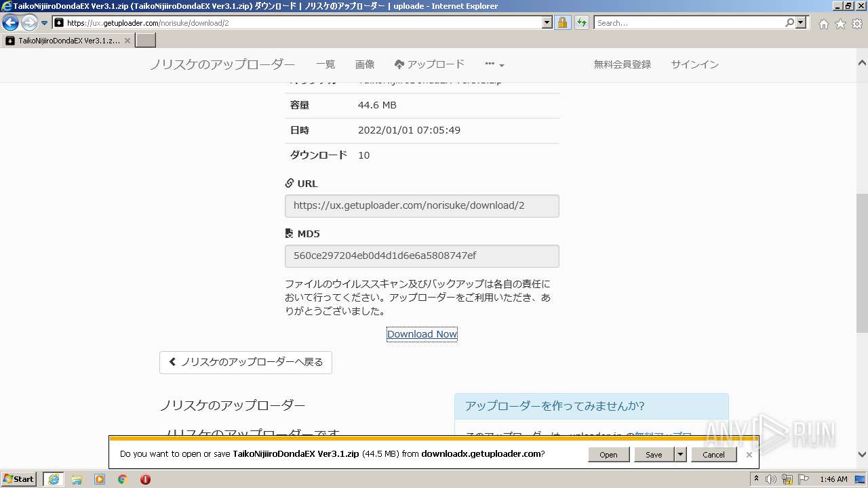Click Internet Explorer taskbar icon
The height and width of the screenshot is (488, 868).
click(54, 479)
